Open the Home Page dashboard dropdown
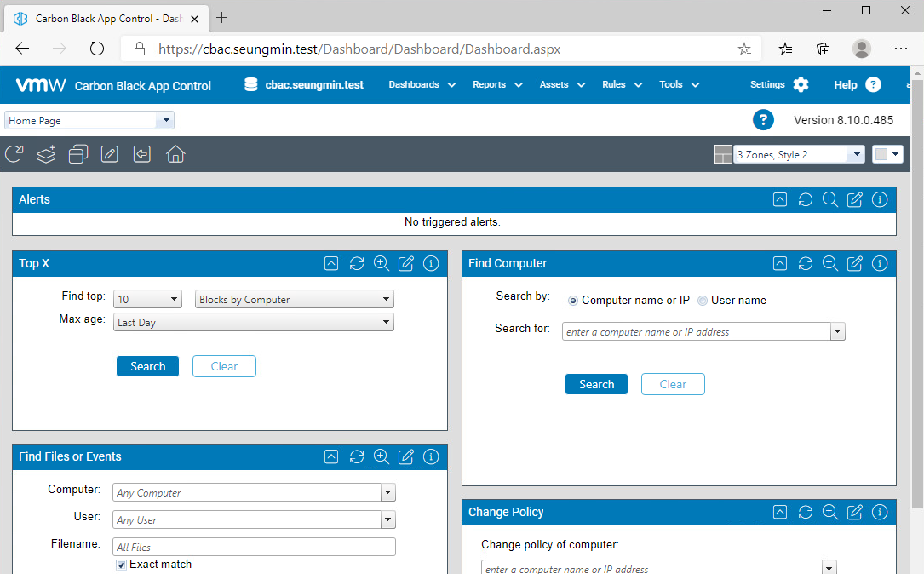 point(89,120)
